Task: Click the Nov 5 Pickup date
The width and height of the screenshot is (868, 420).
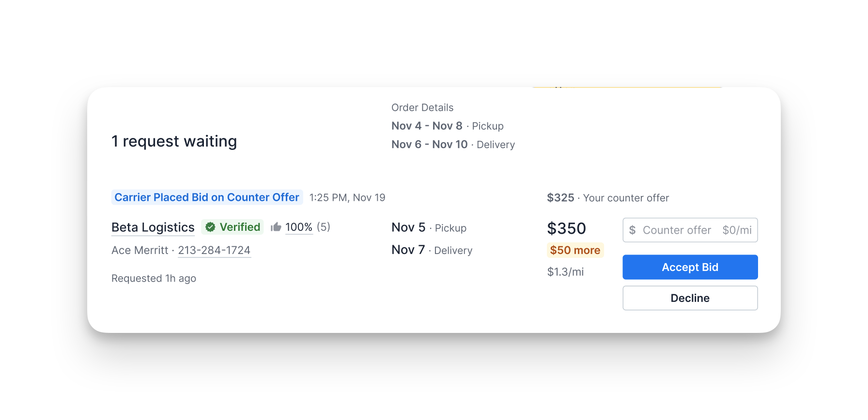Action: 429,228
